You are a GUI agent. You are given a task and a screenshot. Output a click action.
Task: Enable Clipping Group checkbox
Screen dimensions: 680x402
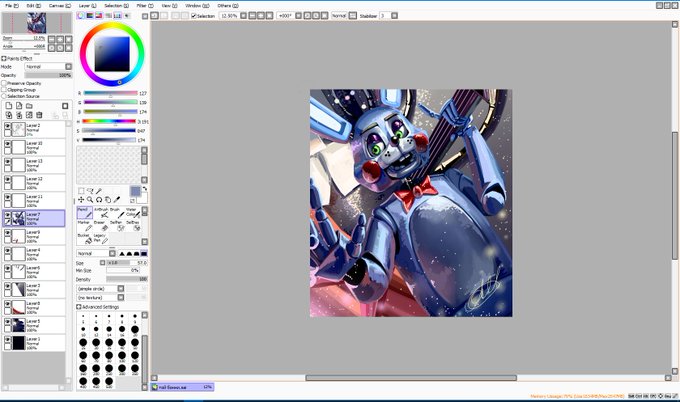[x=4, y=90]
